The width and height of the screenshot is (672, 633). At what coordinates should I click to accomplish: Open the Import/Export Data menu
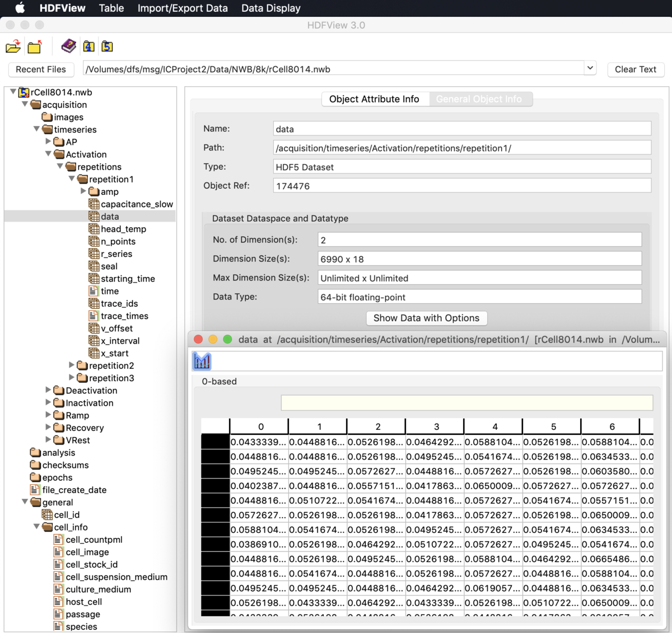pyautogui.click(x=183, y=8)
